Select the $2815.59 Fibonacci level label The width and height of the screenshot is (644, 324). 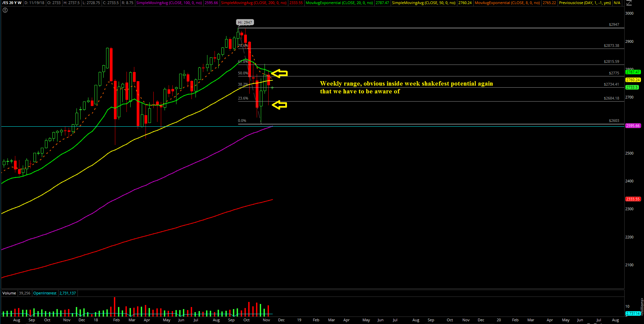click(611, 61)
